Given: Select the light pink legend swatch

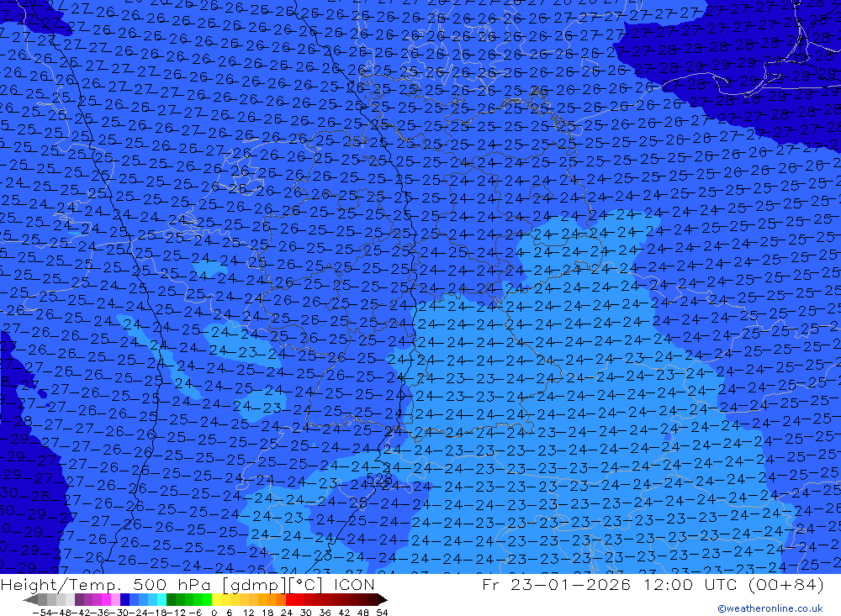Looking at the screenshot, I should click(x=115, y=600).
